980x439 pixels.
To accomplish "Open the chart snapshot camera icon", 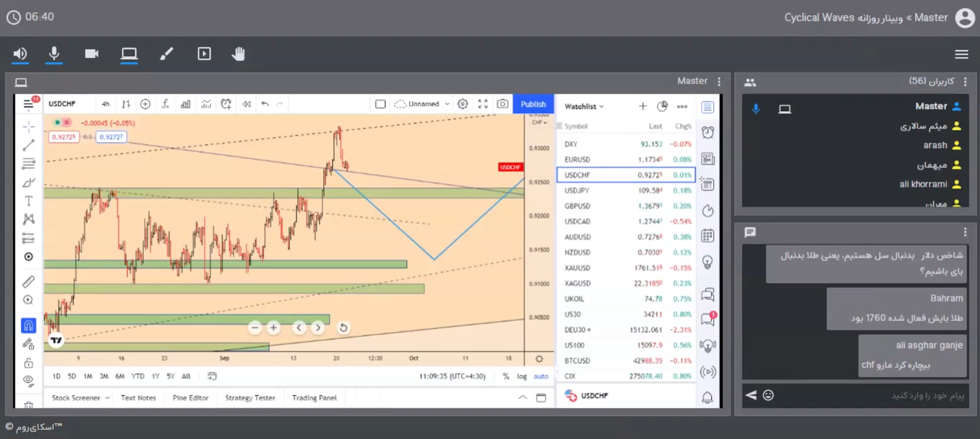I will [502, 104].
